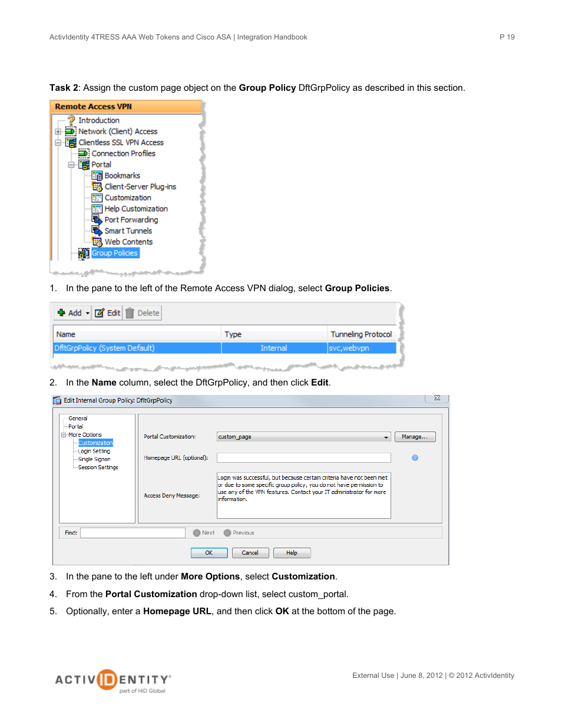Image resolution: width=562 pixels, height=728 pixels.
Task: Click the Customization icon under Portal
Action: (x=97, y=197)
